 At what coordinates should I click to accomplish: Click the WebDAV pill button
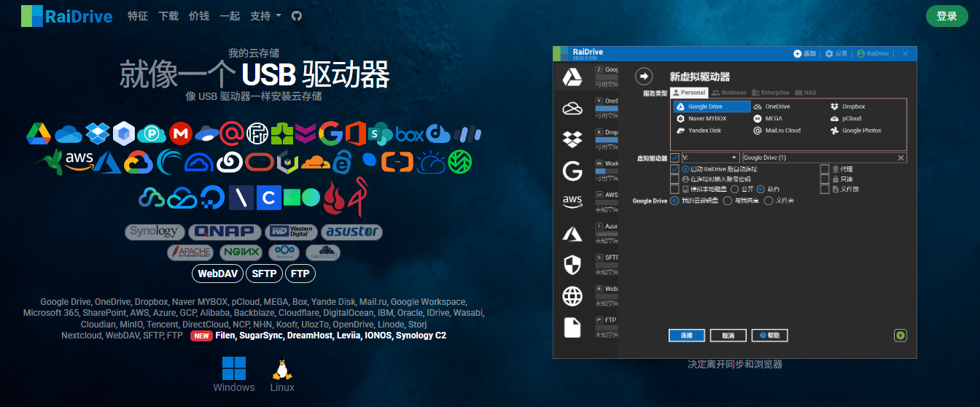pyautogui.click(x=217, y=274)
